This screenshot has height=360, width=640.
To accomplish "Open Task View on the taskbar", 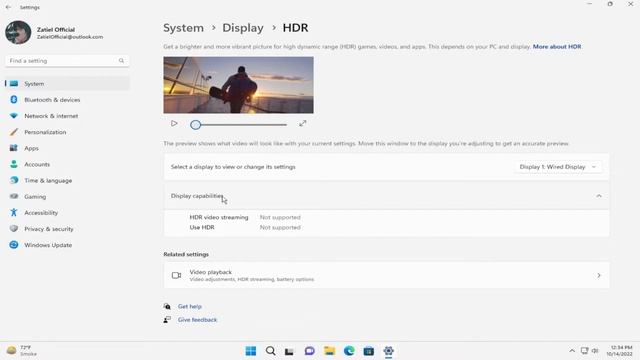I will [289, 351].
